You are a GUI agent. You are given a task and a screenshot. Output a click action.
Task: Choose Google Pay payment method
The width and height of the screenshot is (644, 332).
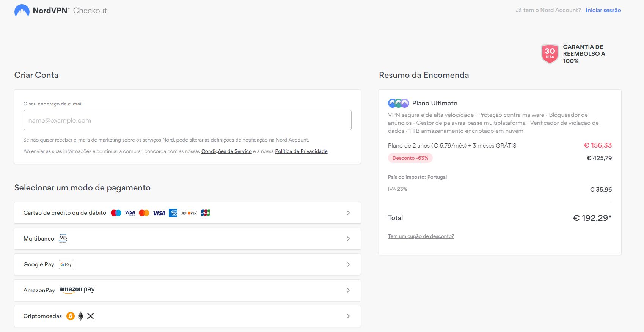(x=187, y=264)
